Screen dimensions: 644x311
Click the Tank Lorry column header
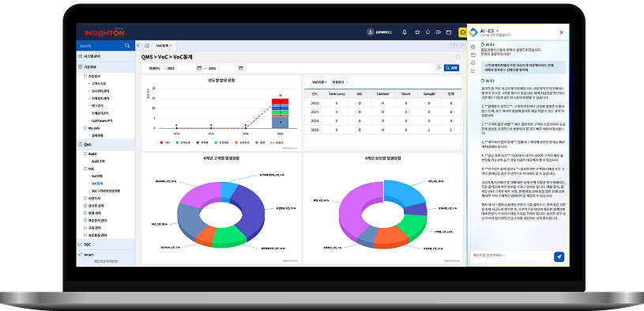pos(337,94)
